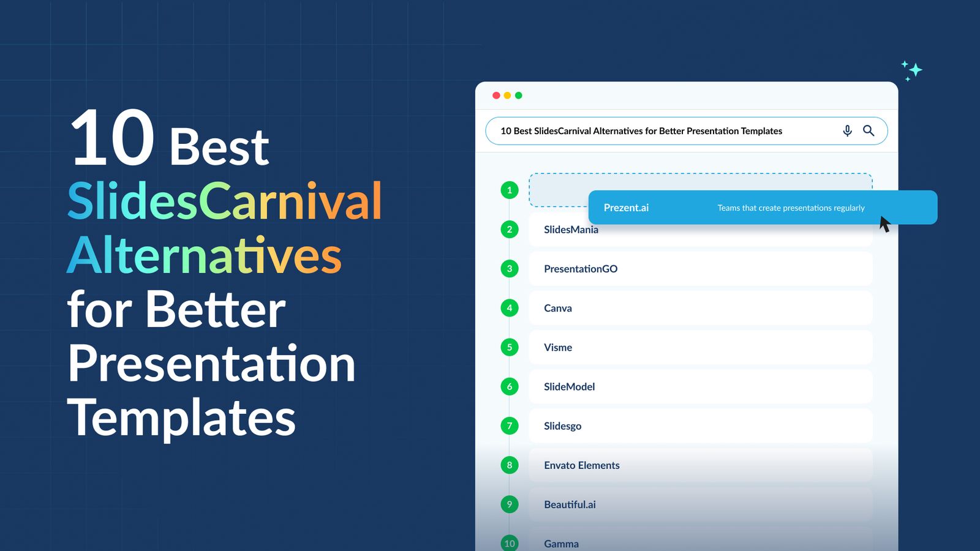This screenshot has width=980, height=551.
Task: Select the Visme list row
Action: 701,347
